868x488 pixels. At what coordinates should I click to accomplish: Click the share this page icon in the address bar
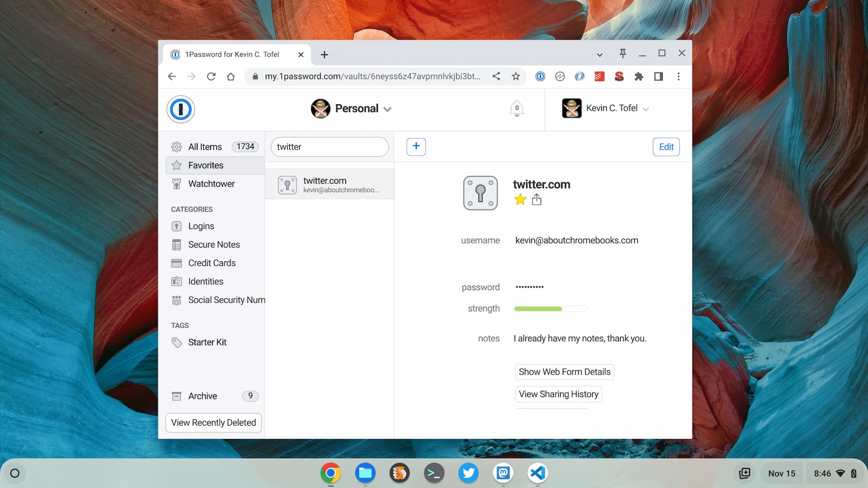[x=496, y=76]
